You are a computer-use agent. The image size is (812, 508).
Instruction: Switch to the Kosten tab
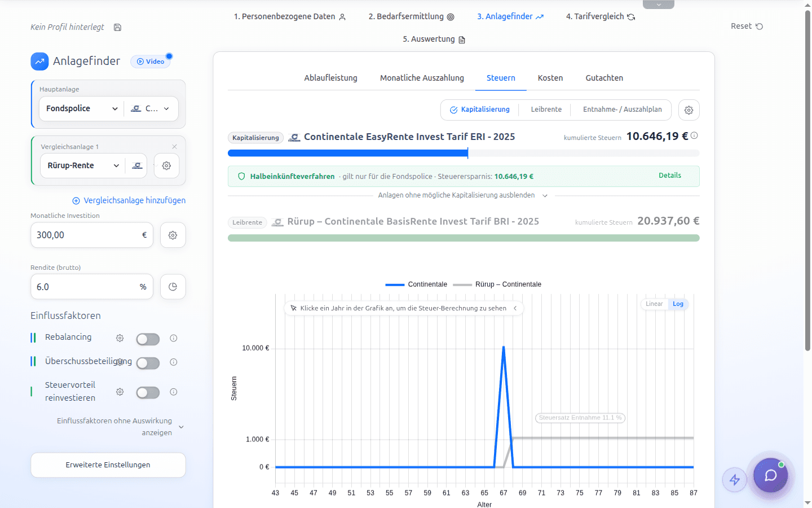click(x=550, y=78)
